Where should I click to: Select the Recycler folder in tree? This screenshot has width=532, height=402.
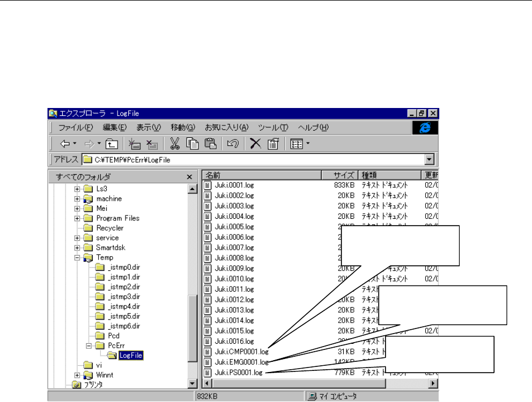point(110,228)
